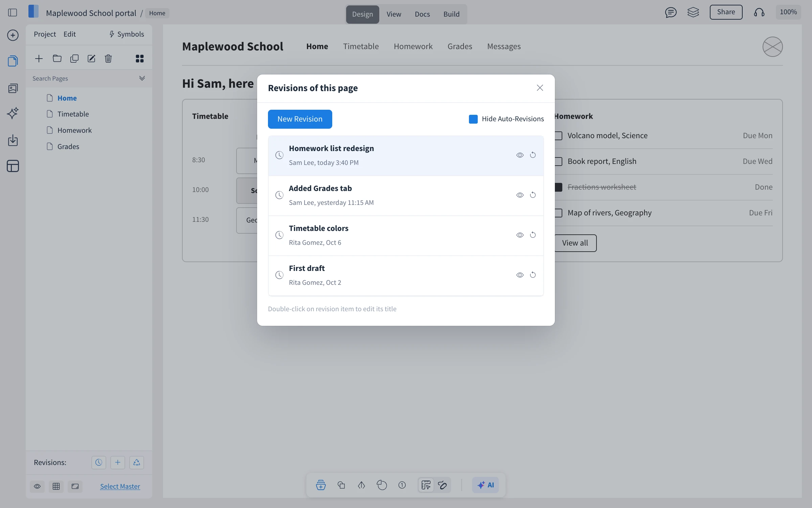Viewport: 812px width, 508px height.
Task: Click the New Revision button
Action: (300, 119)
